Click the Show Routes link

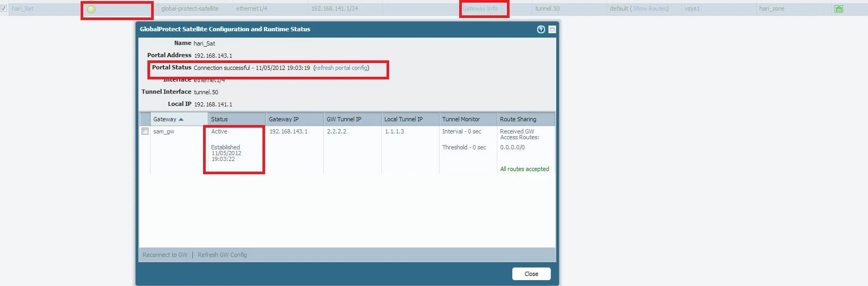point(651,8)
